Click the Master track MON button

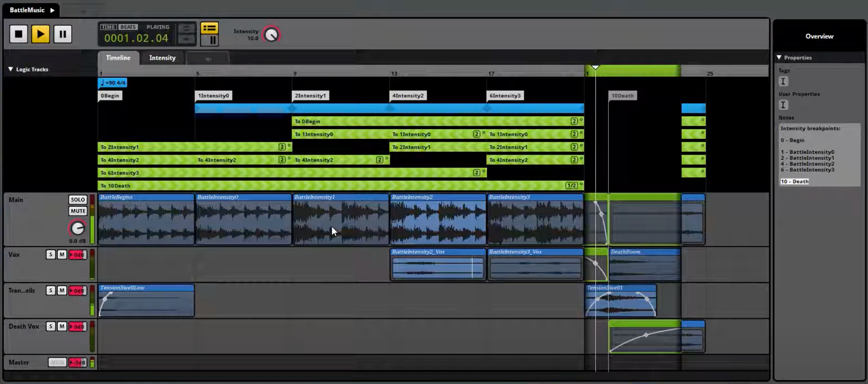(x=57, y=363)
